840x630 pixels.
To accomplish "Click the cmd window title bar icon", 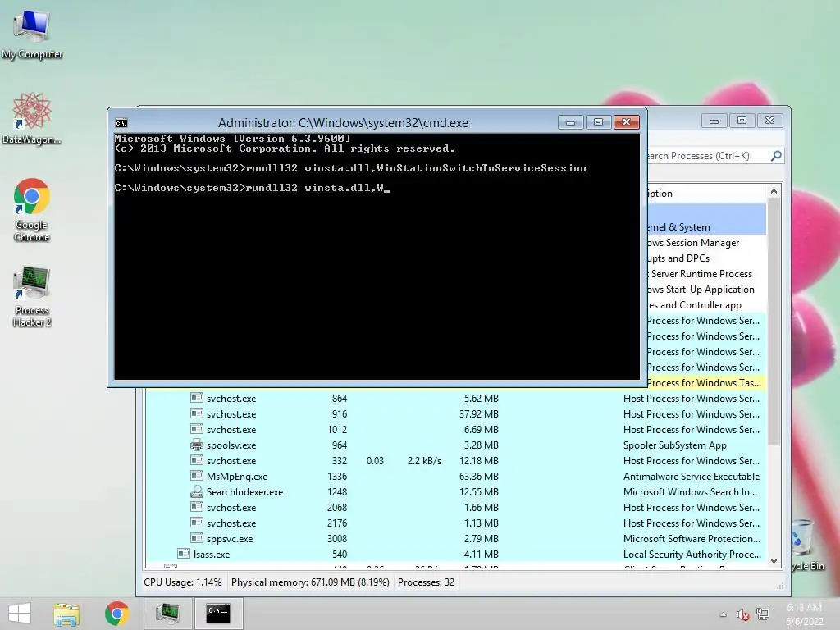I will pos(121,123).
